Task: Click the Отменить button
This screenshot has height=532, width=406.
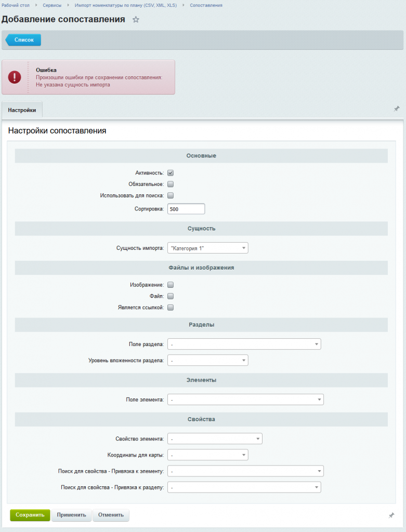Action: click(x=111, y=515)
